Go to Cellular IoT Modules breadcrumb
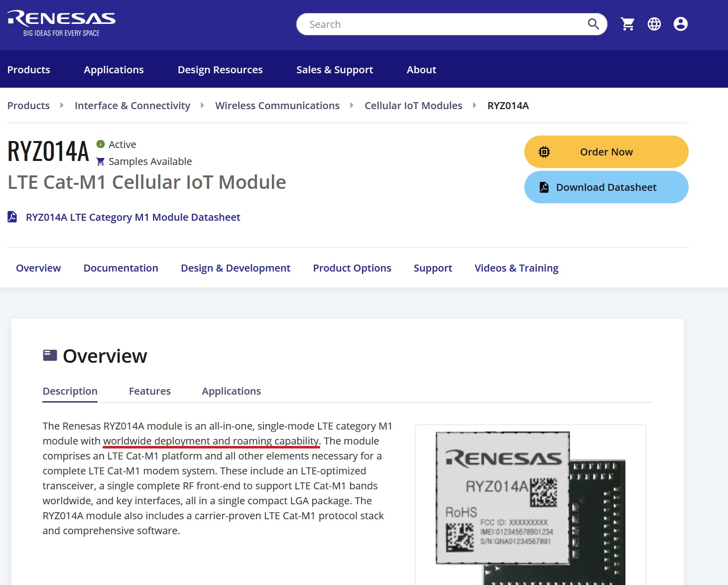Viewport: 728px width, 585px height. click(413, 106)
